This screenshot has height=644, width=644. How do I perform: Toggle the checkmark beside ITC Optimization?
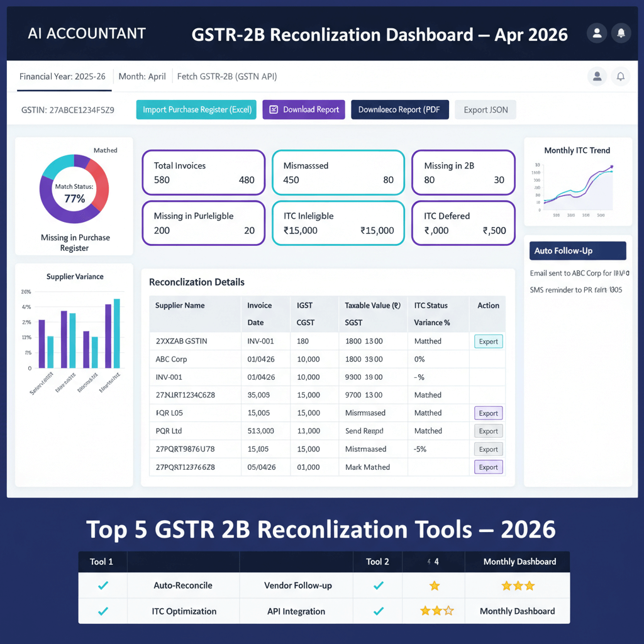coord(103,610)
